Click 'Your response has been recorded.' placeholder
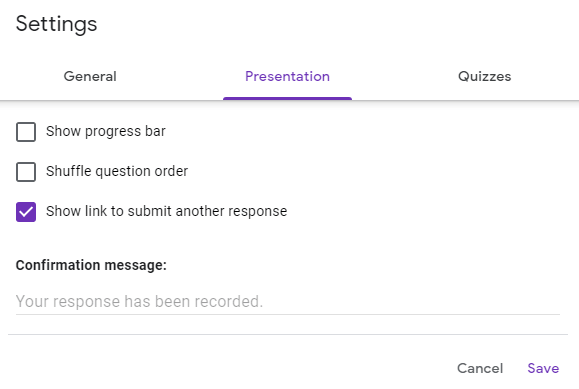This screenshot has height=389, width=579. click(x=139, y=301)
